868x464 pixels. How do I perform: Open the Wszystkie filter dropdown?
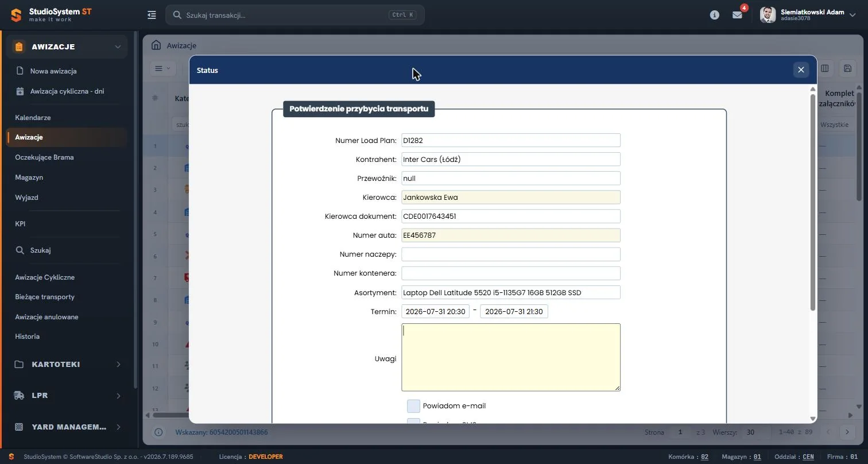pyautogui.click(x=836, y=124)
